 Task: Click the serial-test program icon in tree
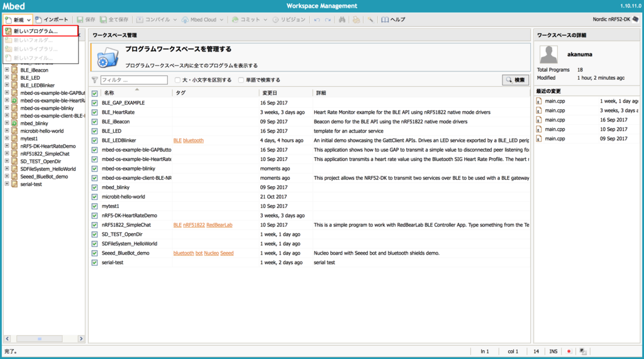(x=14, y=184)
